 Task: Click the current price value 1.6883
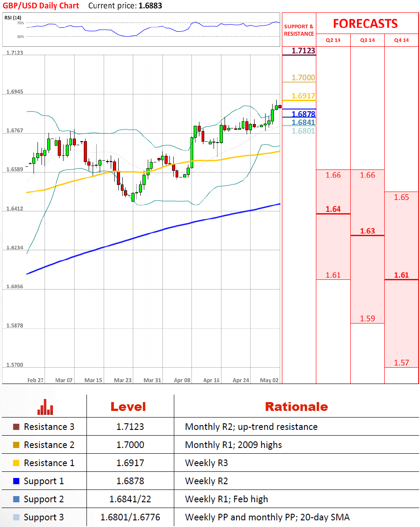(150, 6)
